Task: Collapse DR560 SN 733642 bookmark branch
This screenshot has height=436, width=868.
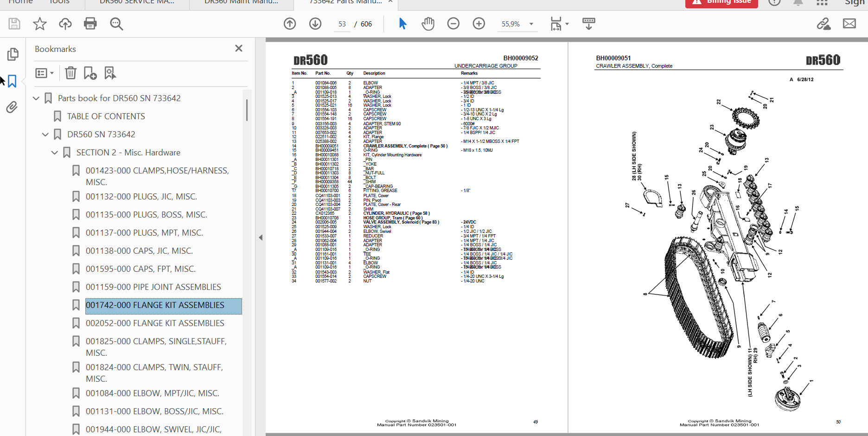Action: tap(45, 135)
